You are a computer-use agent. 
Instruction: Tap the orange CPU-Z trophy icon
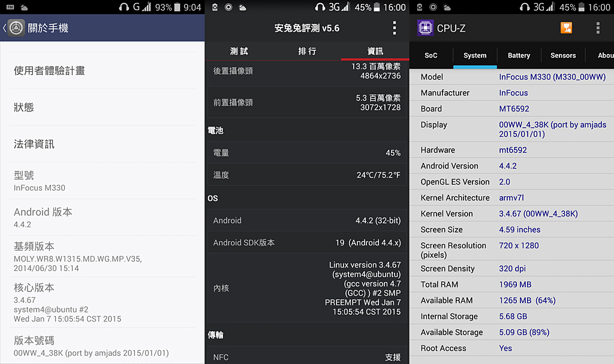click(566, 28)
